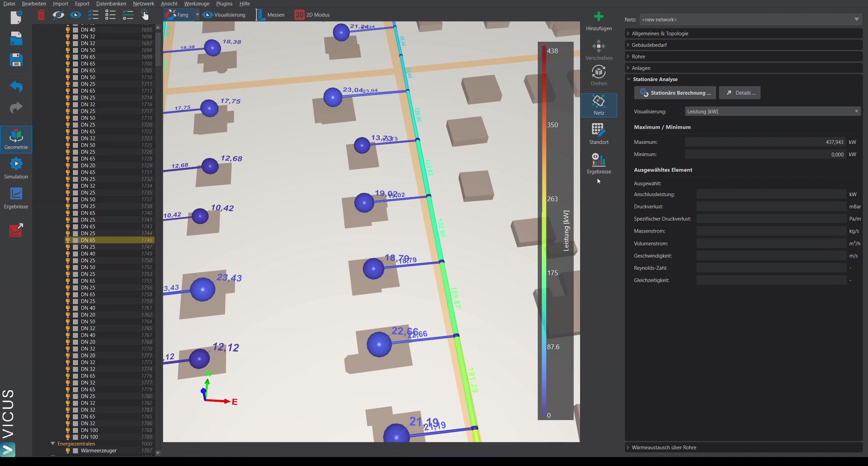Expand the Anlagen section
The width and height of the screenshot is (868, 466).
click(743, 68)
